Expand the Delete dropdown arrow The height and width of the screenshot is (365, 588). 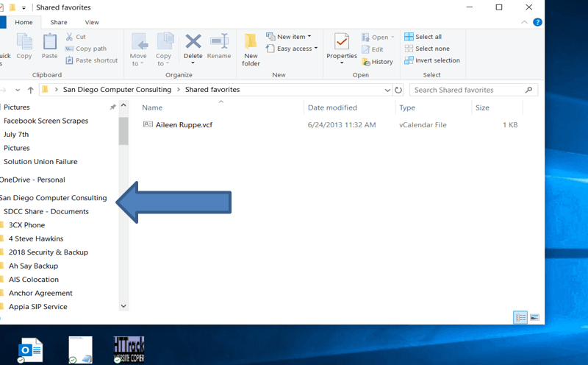tap(193, 63)
